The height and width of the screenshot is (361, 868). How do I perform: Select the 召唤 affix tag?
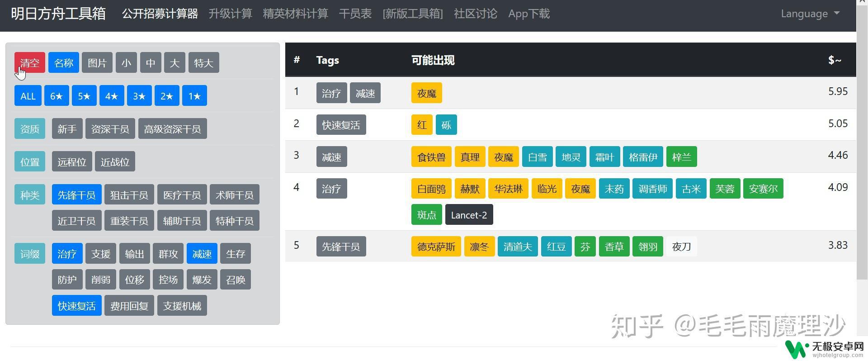point(236,279)
